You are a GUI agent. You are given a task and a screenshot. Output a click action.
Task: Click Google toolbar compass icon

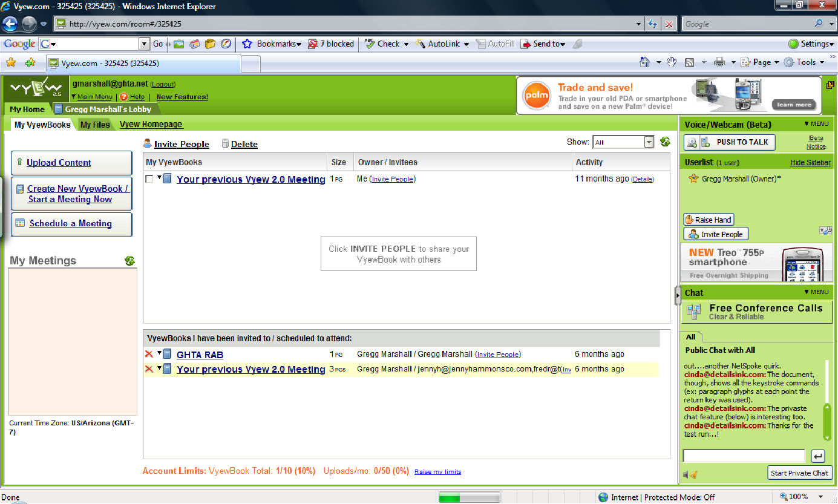226,44
